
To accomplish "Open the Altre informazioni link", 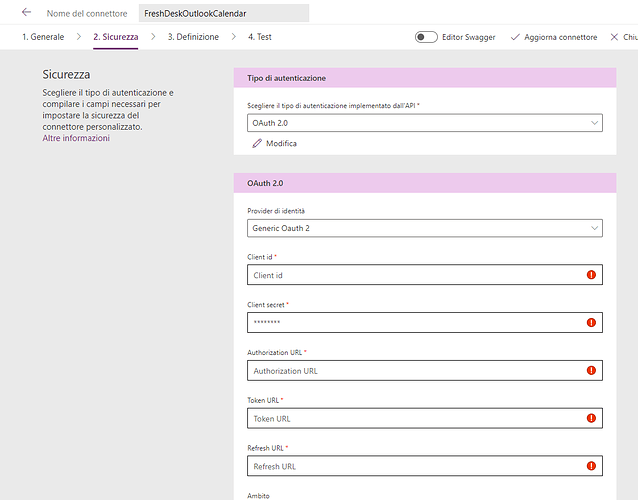I will pos(76,138).
